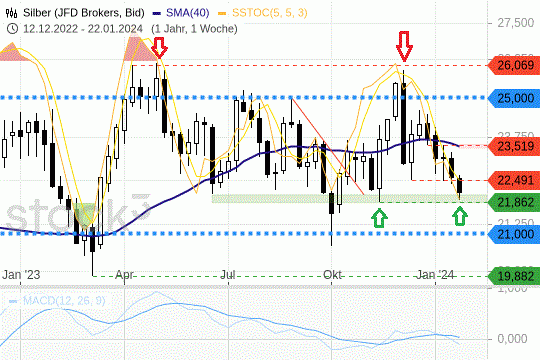This screenshot has height=360, width=540.
Task: Click the Okt time axis label
Action: (x=332, y=275)
